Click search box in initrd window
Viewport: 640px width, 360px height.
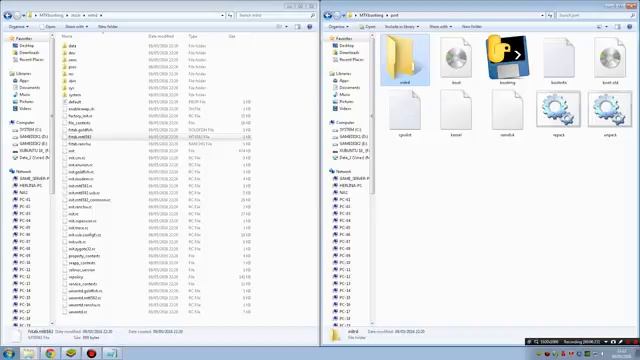pyautogui.click(x=276, y=16)
